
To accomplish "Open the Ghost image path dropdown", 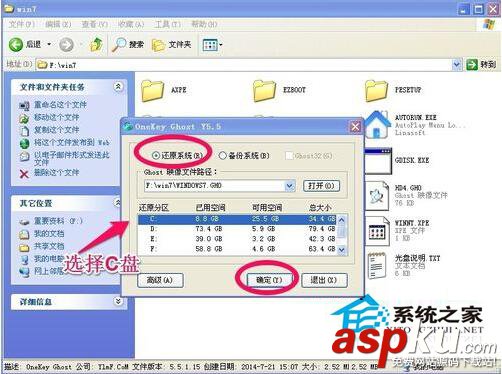I will point(290,186).
